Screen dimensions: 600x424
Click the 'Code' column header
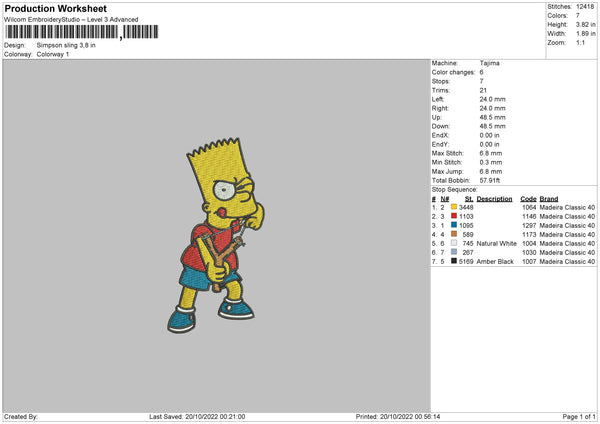tap(528, 199)
